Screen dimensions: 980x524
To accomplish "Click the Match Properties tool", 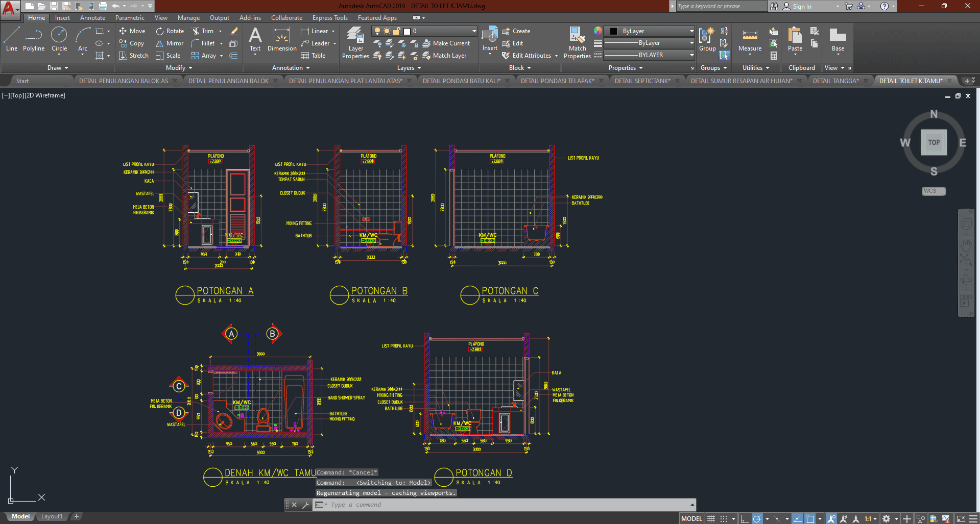I will (x=577, y=43).
